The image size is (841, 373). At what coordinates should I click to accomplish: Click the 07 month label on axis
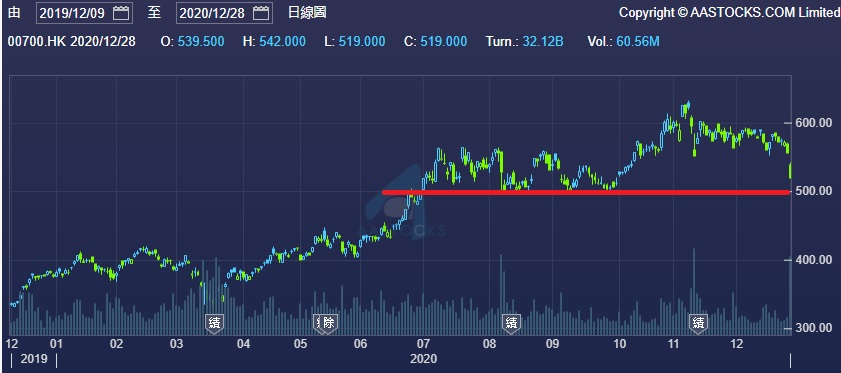tap(423, 344)
